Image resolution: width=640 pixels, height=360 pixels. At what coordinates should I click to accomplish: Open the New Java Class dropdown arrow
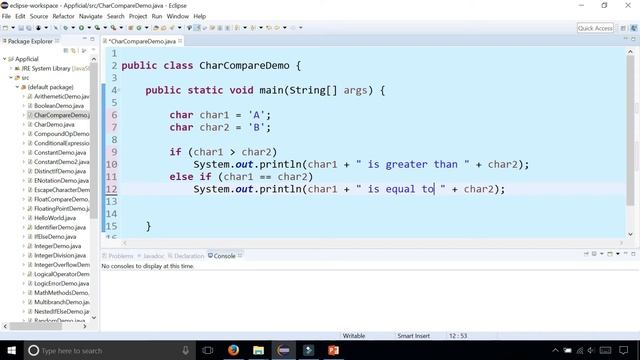(x=147, y=28)
